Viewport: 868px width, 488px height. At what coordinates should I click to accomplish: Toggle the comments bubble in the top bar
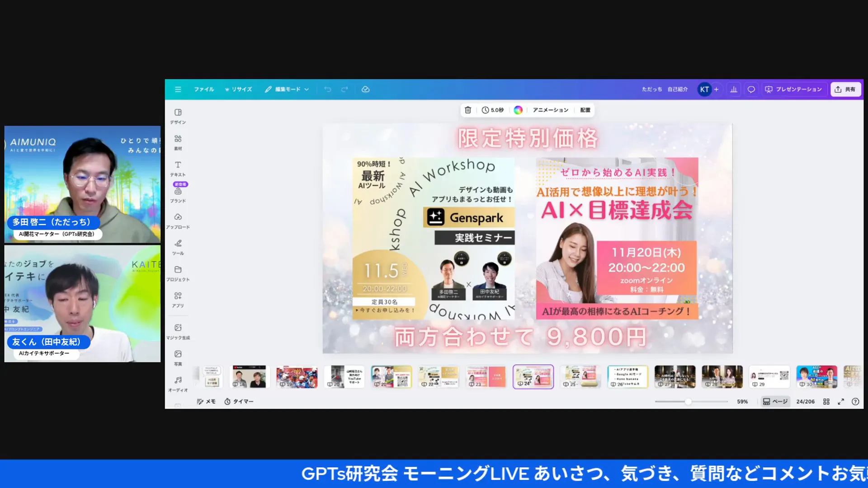[751, 89]
